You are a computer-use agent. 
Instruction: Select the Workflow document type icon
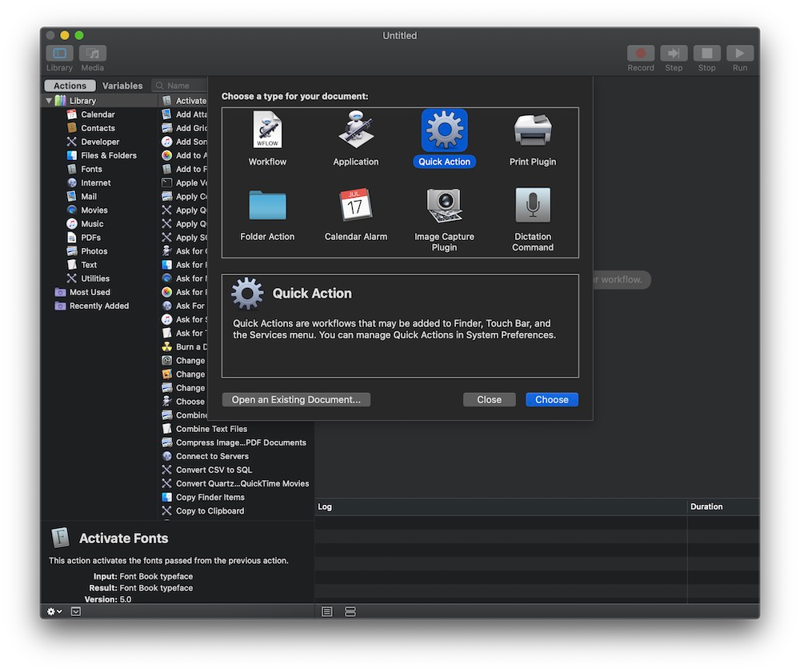(267, 130)
